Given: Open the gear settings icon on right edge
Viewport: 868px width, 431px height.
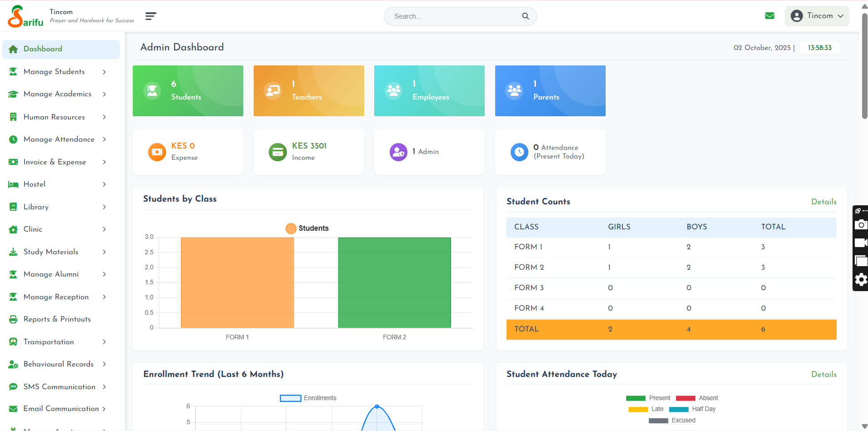Looking at the screenshot, I should (x=861, y=280).
